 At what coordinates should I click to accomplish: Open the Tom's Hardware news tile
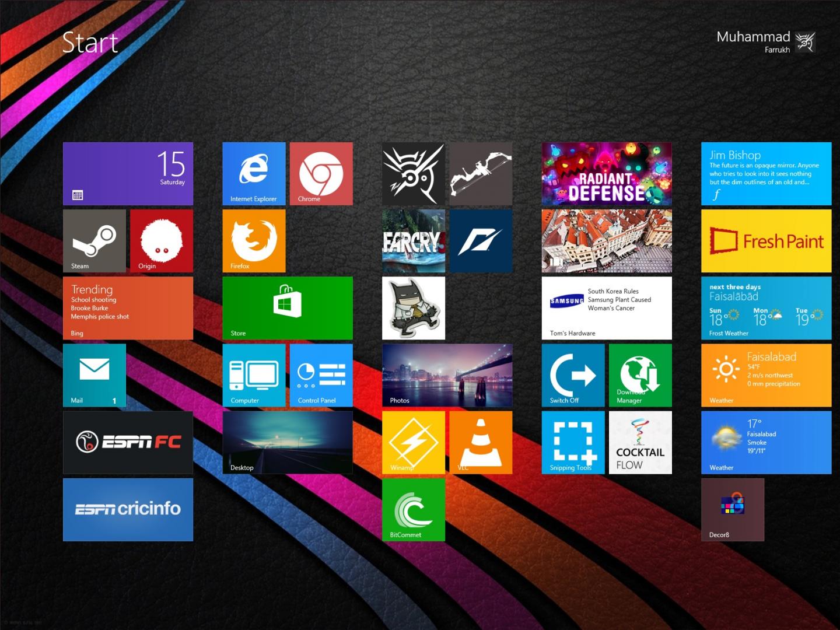[x=606, y=308]
